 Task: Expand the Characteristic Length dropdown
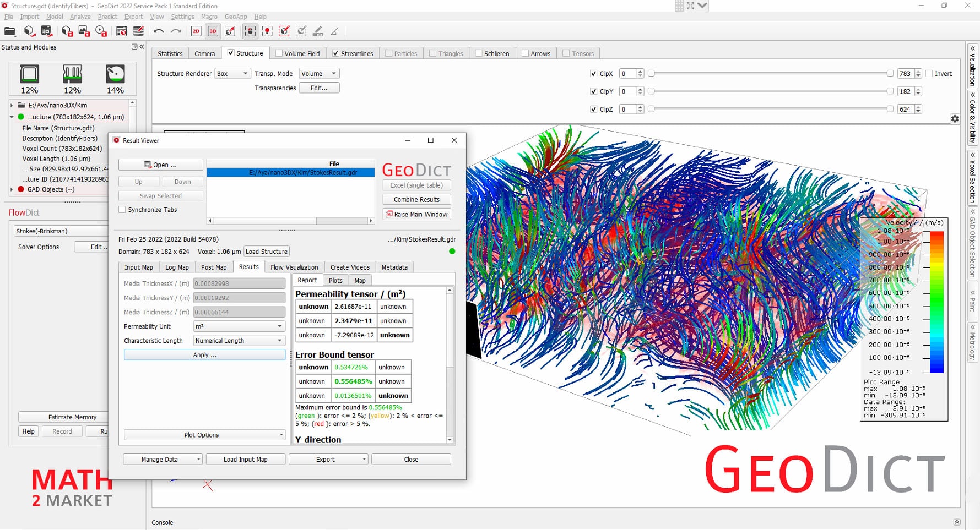pyautogui.click(x=239, y=340)
